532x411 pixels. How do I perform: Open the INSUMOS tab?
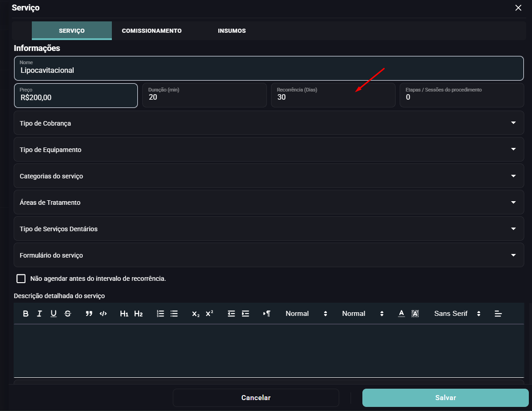232,30
